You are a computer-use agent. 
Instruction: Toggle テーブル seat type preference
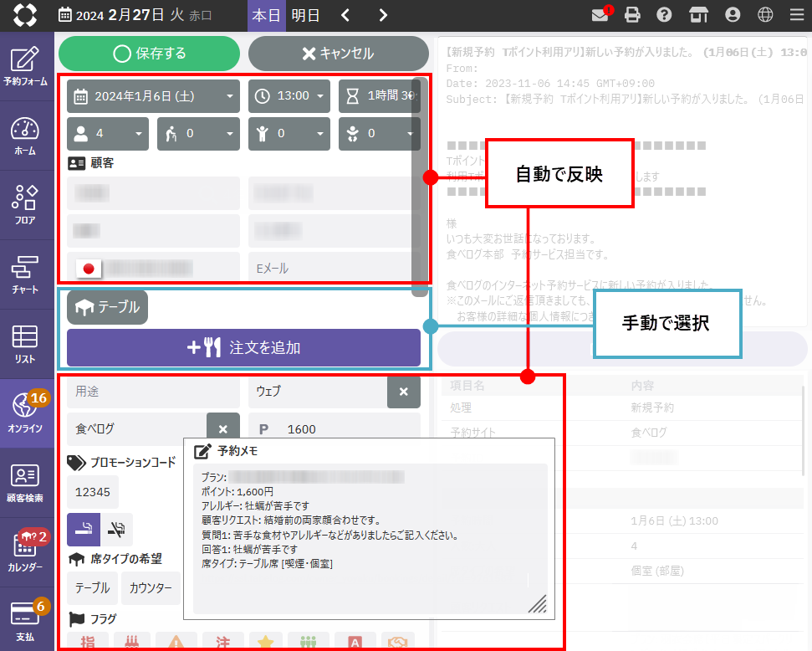(92, 588)
